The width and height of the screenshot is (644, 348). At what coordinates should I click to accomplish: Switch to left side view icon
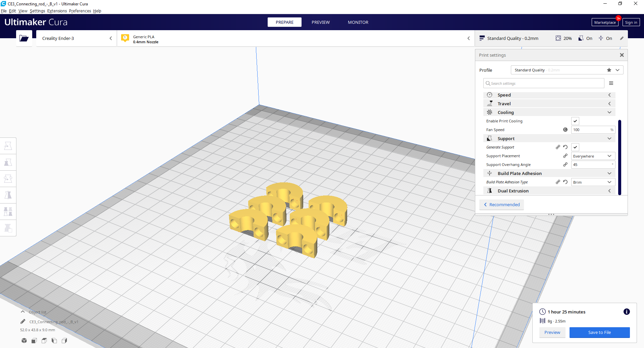[x=54, y=341]
